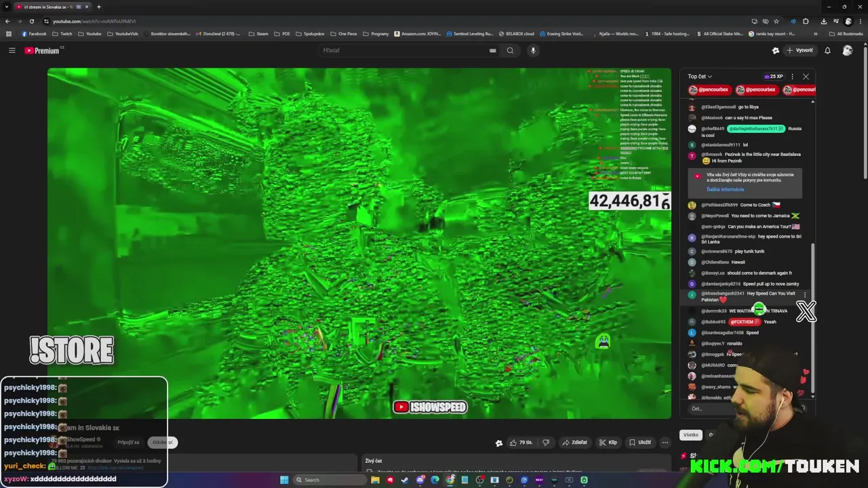Click the first @pencourbex pinned chip
868x488 pixels.
[x=709, y=89]
